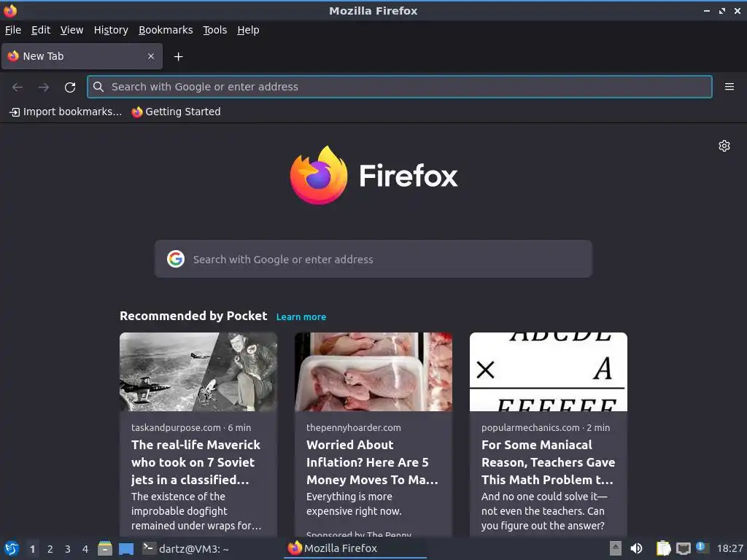
Task: Select Mozilla Firefox taskbar entry
Action: coord(355,548)
